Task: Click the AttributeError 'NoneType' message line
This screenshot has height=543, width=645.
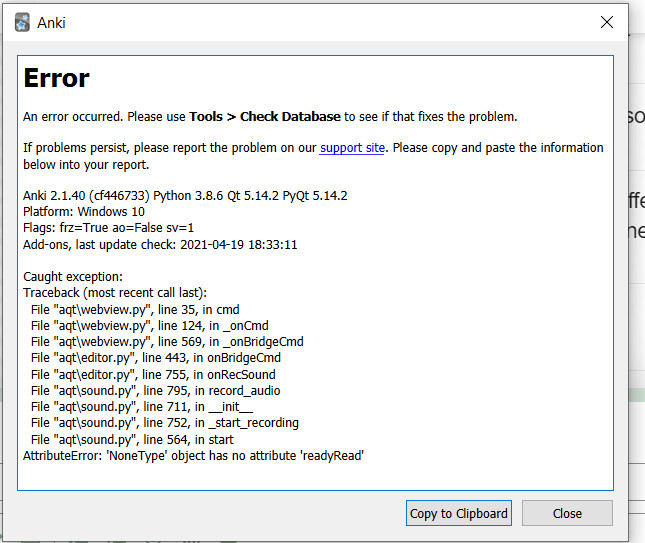Action: tap(193, 455)
